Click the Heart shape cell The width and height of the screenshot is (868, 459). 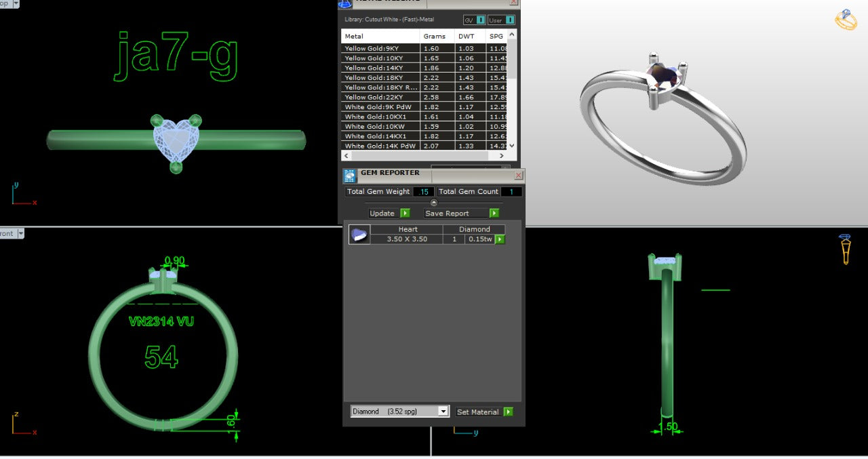click(407, 229)
